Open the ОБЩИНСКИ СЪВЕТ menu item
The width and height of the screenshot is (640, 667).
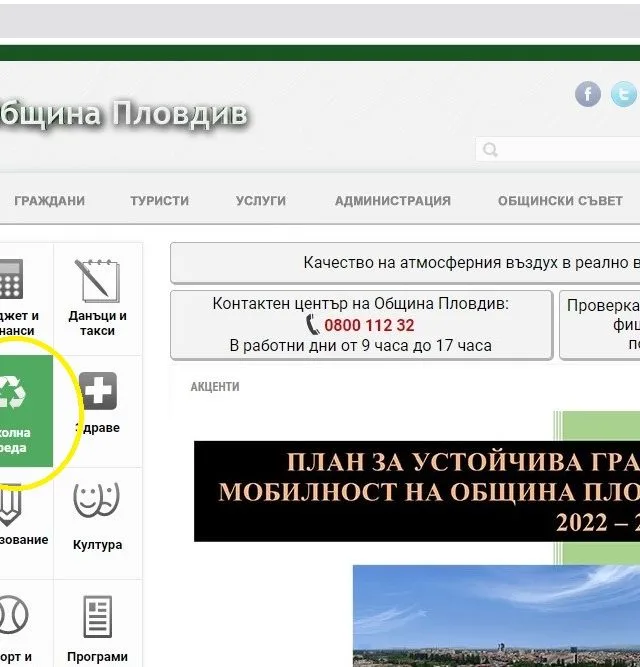[x=560, y=201]
